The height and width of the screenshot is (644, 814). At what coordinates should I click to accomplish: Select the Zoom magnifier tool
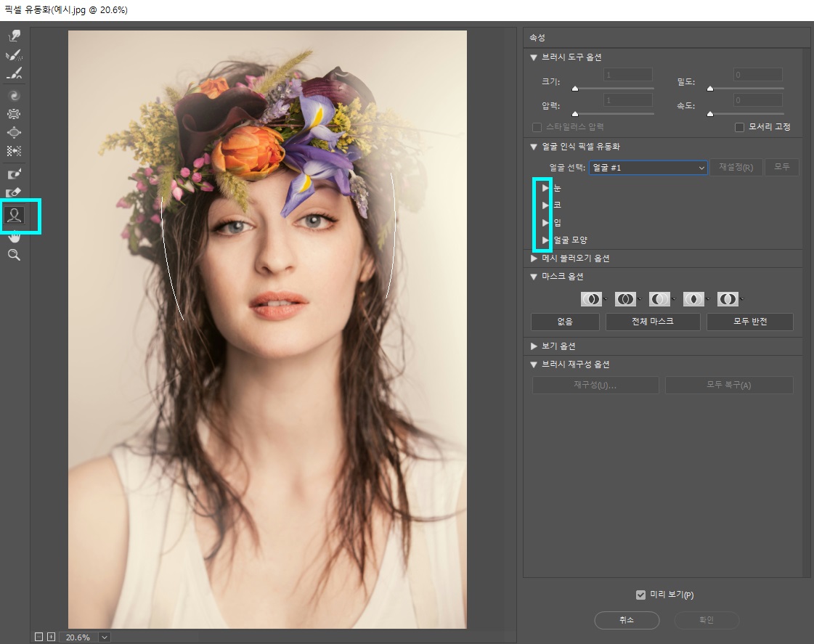[x=14, y=255]
